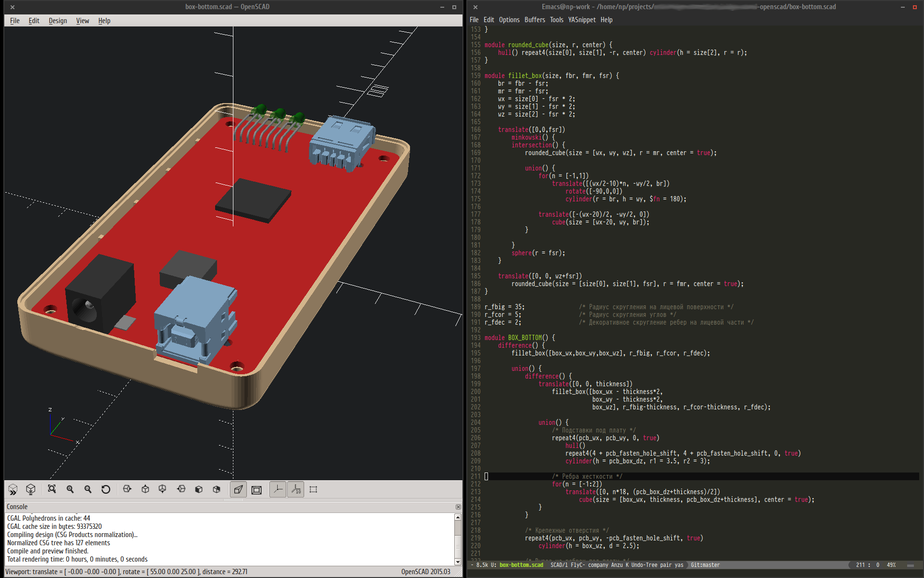Screen dimensions: 924x578
Task: Open OpenSCAD View menu
Action: tap(83, 21)
